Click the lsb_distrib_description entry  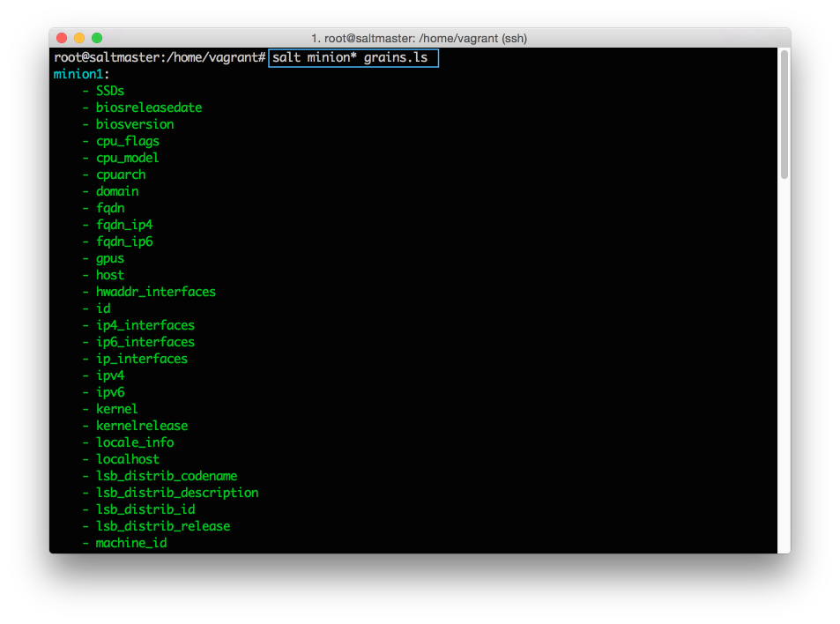(177, 493)
